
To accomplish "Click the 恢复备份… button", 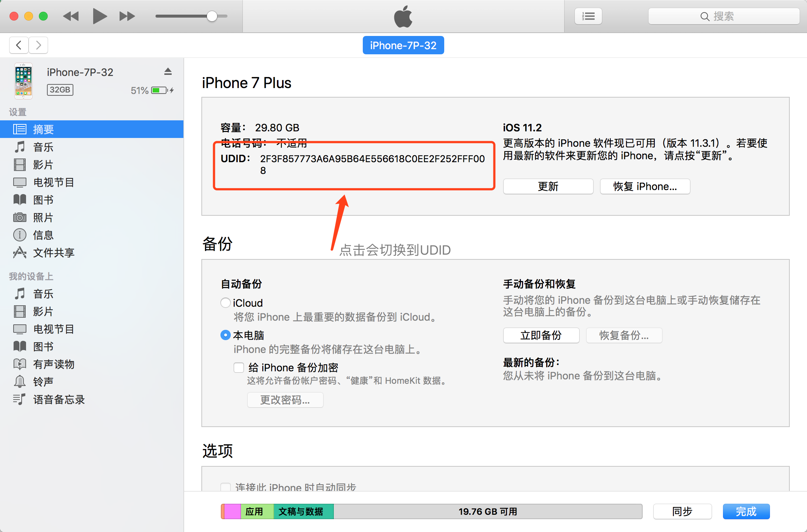I will 624,335.
